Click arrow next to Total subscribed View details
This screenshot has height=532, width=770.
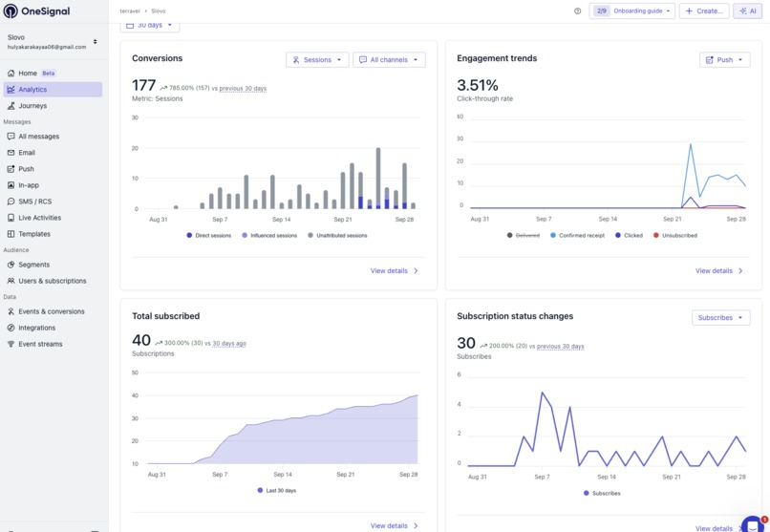click(x=416, y=525)
